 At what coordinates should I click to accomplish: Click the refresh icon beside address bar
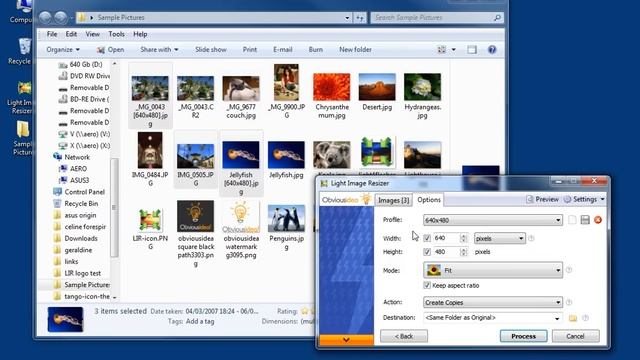pos(360,18)
